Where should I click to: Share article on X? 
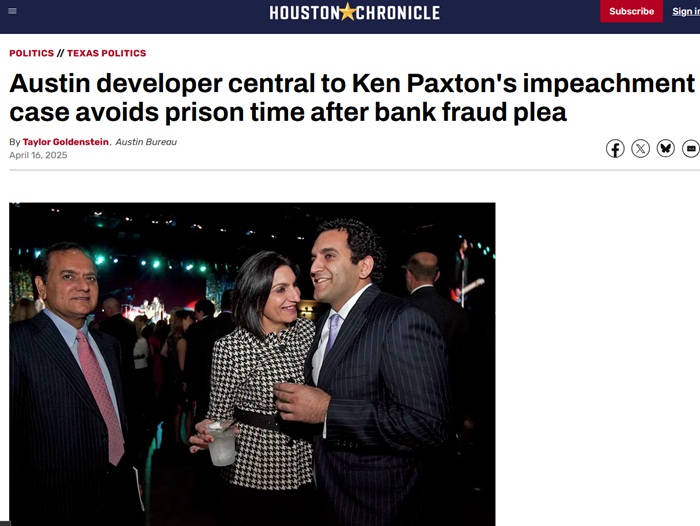point(640,149)
